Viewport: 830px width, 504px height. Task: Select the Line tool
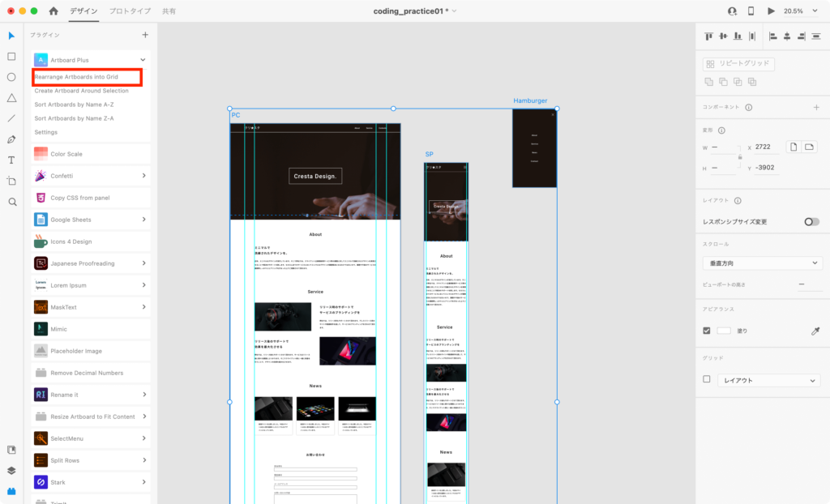[x=11, y=118]
